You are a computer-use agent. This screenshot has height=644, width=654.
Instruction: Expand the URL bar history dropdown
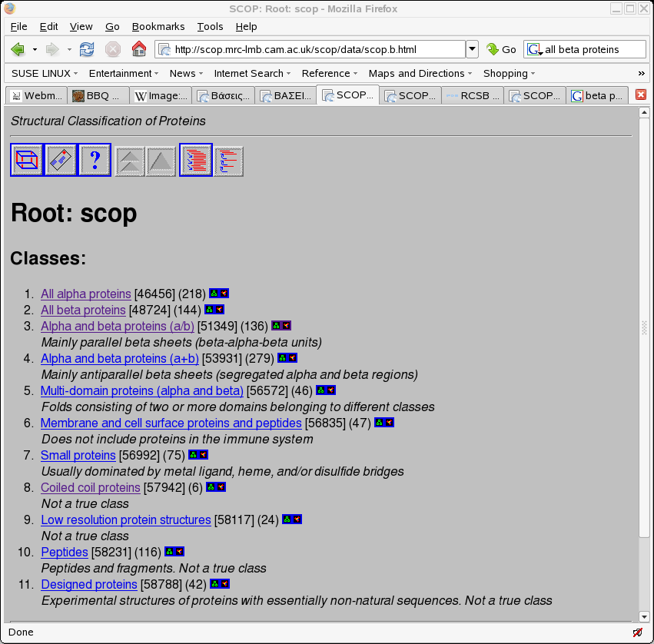pos(472,49)
